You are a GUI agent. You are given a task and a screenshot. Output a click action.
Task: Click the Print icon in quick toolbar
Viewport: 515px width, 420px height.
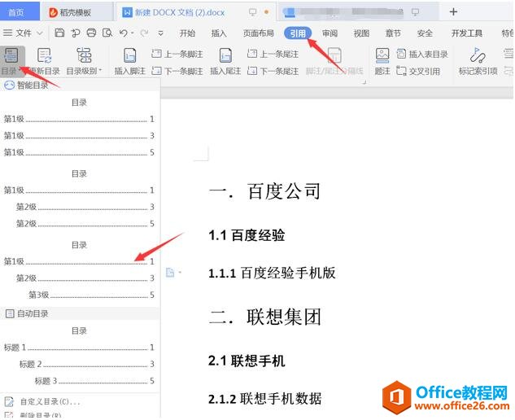pyautogui.click(x=91, y=33)
